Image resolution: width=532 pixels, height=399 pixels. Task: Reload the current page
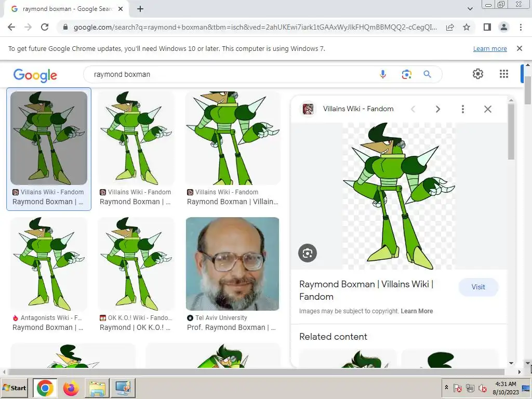(45, 27)
